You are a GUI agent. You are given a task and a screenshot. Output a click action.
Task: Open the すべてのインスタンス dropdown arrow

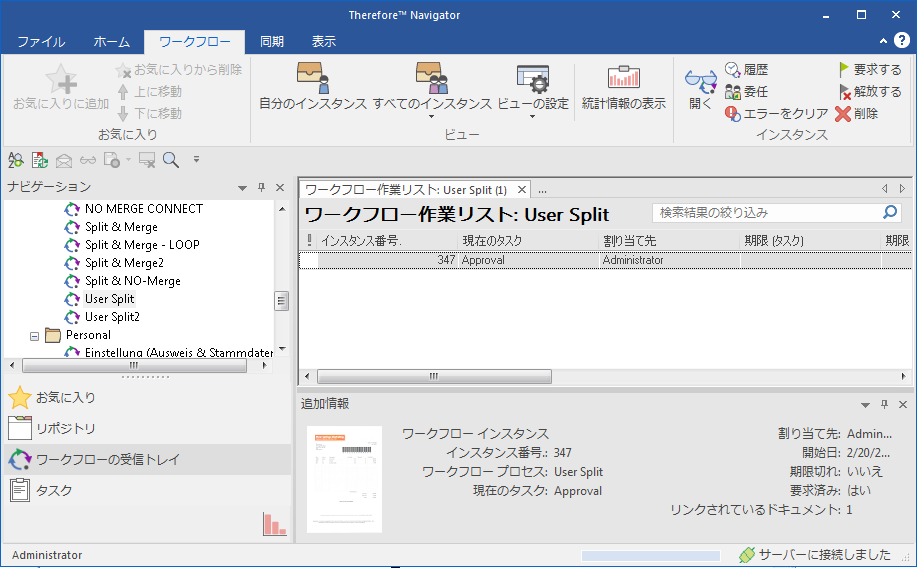[432, 117]
